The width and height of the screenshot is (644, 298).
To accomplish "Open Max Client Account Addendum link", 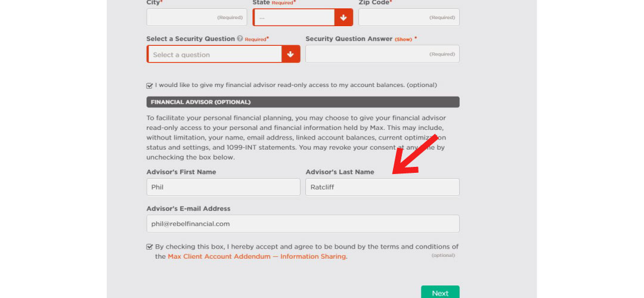I will (257, 256).
